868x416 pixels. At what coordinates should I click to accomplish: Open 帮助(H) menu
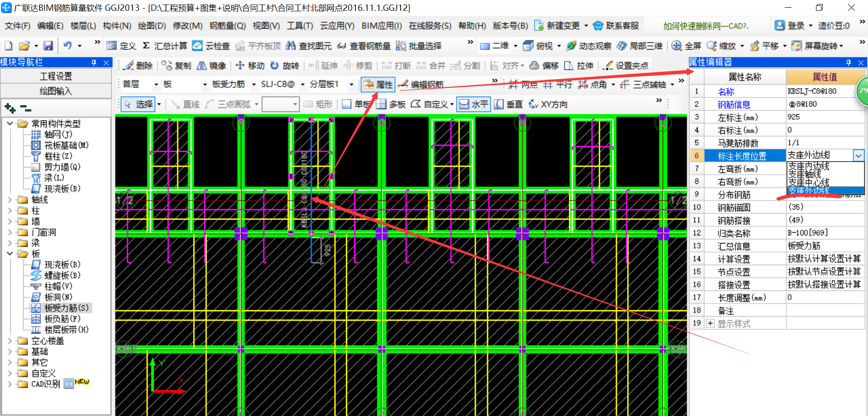coord(472,26)
